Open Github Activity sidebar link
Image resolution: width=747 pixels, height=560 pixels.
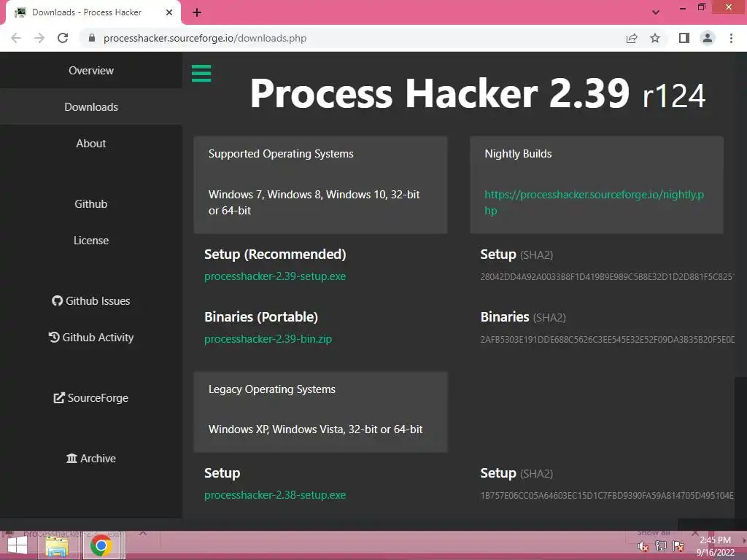tap(91, 337)
